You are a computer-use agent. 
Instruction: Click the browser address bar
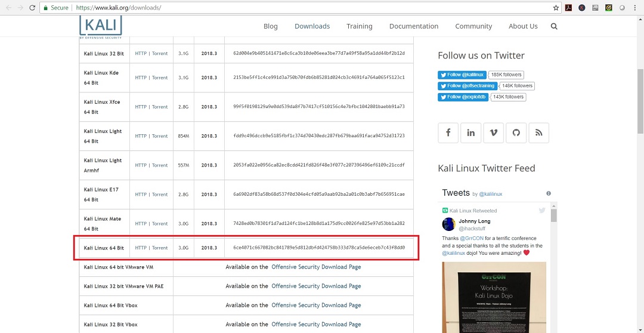(x=300, y=8)
